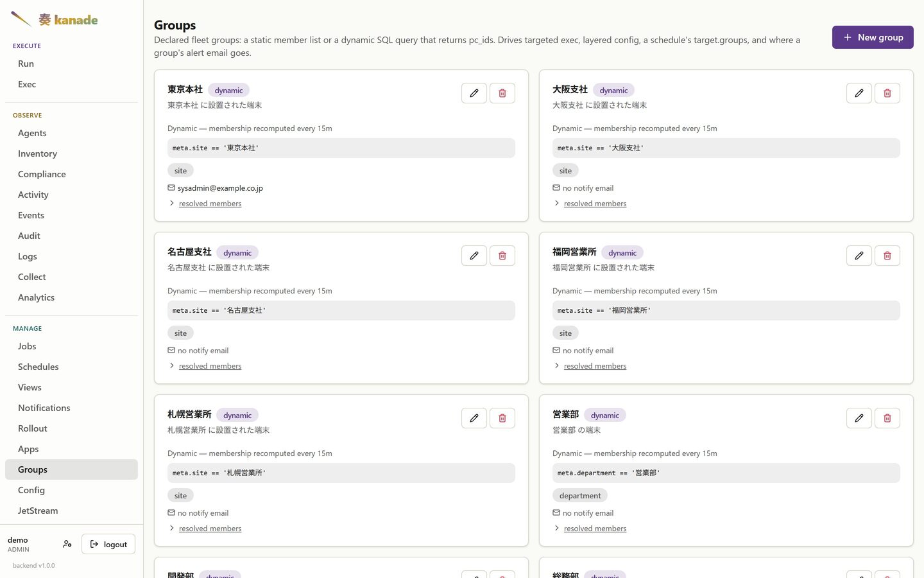The width and height of the screenshot is (924, 578).
Task: Edit the 札幌営業所 group
Action: 474,418
